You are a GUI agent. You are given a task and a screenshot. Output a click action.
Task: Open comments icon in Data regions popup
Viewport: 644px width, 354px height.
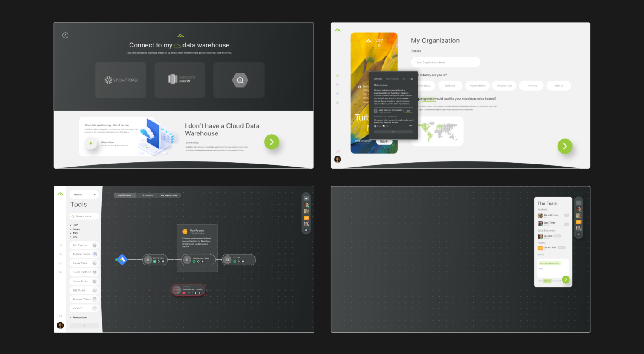click(384, 126)
